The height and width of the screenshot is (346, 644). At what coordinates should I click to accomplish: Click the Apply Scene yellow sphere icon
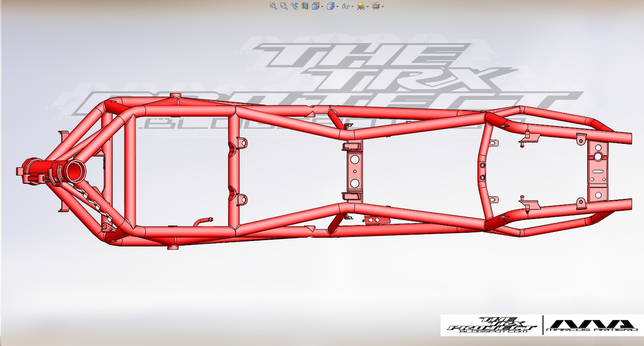[x=361, y=6]
